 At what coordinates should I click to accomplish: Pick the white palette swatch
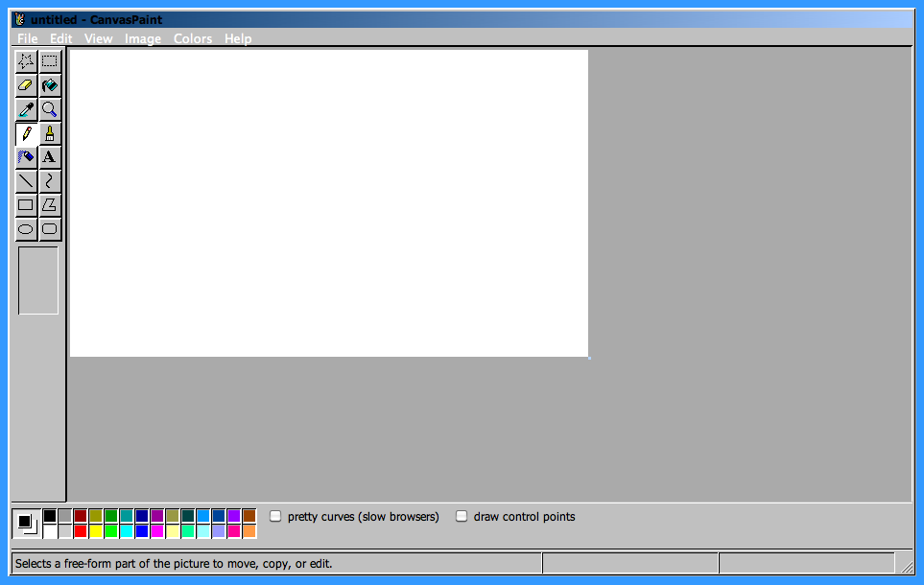pyautogui.click(x=50, y=531)
